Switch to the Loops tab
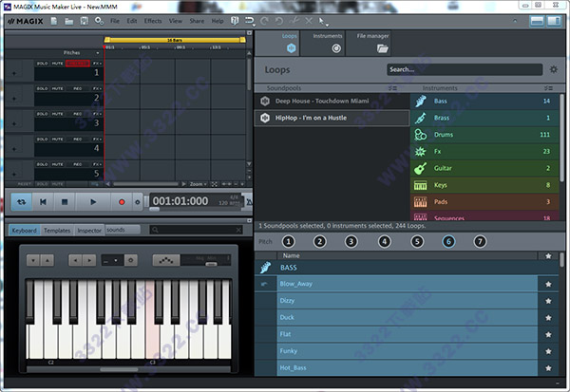This screenshot has height=392, width=570. point(277,44)
